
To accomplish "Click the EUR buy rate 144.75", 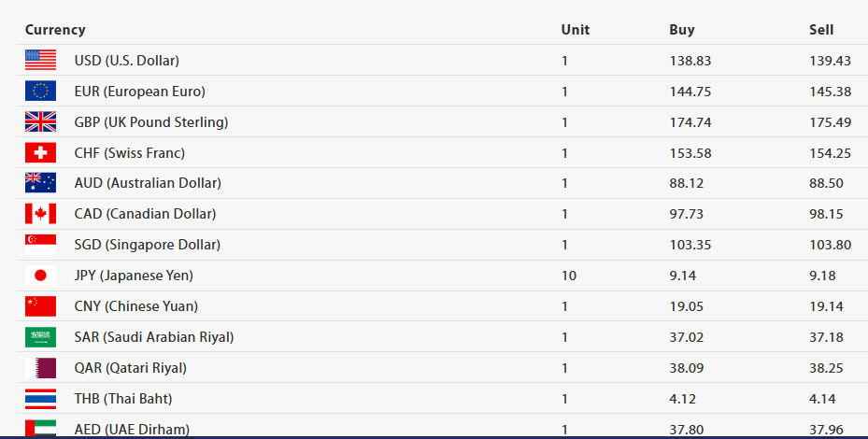I will tap(690, 92).
